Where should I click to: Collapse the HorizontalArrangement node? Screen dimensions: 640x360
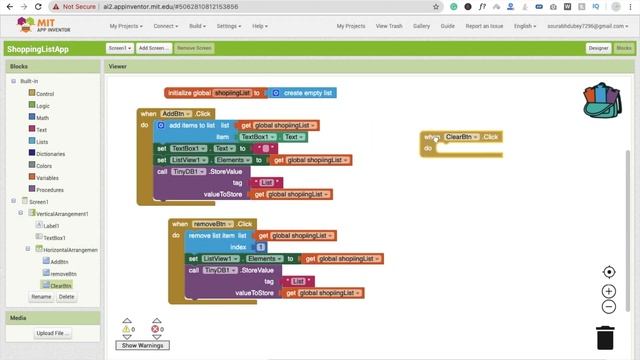[28, 249]
